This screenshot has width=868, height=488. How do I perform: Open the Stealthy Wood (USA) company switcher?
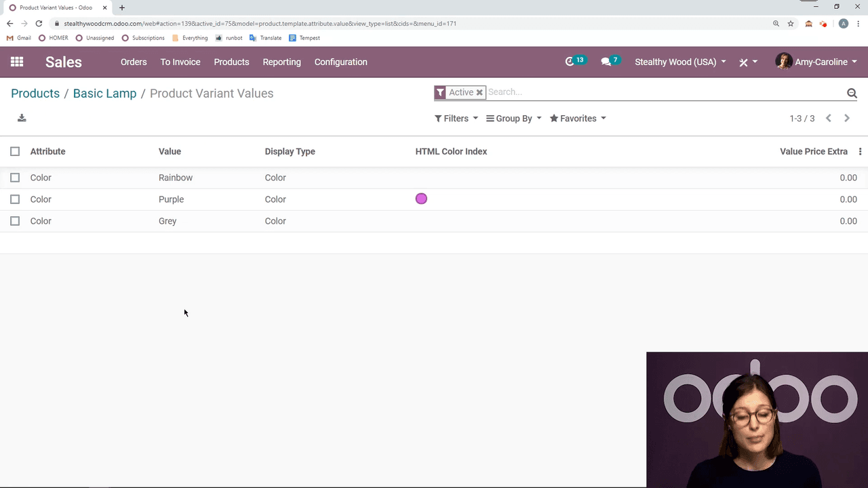(679, 62)
